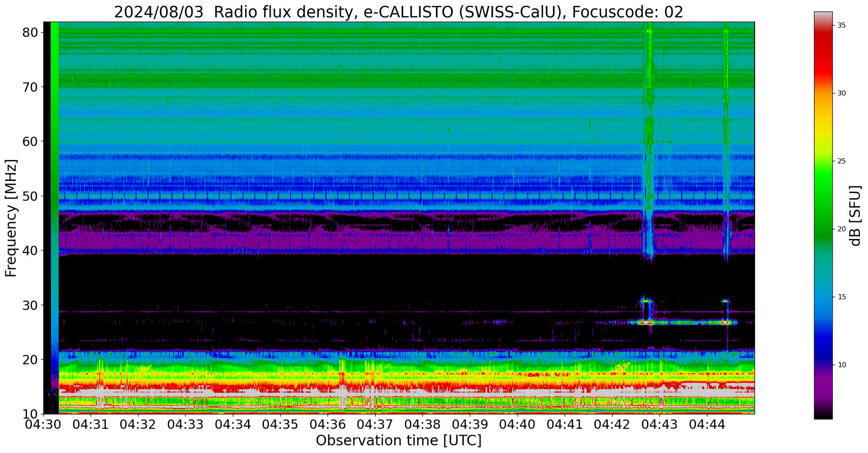Click the 40 frequency tick label

click(31, 250)
